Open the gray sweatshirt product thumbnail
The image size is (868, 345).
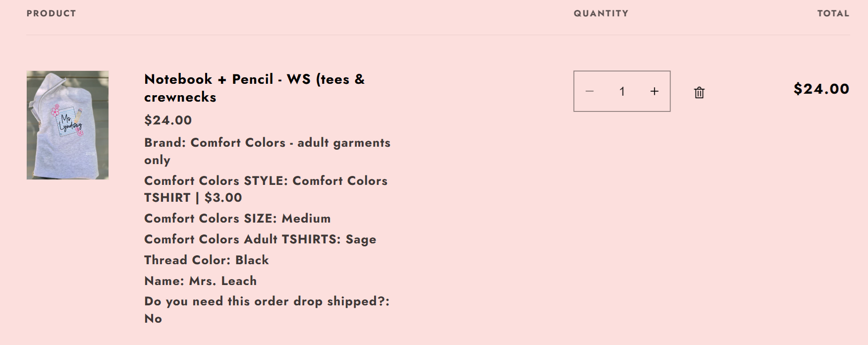[x=67, y=125]
